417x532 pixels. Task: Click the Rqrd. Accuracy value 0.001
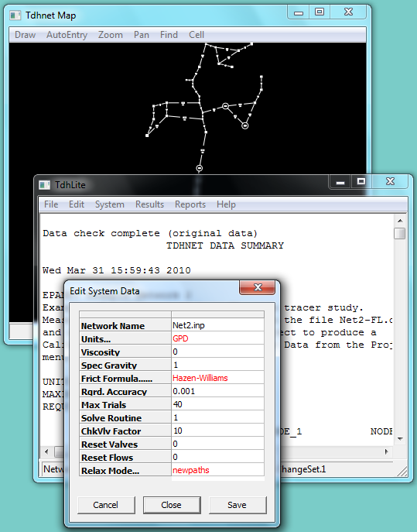(217, 391)
